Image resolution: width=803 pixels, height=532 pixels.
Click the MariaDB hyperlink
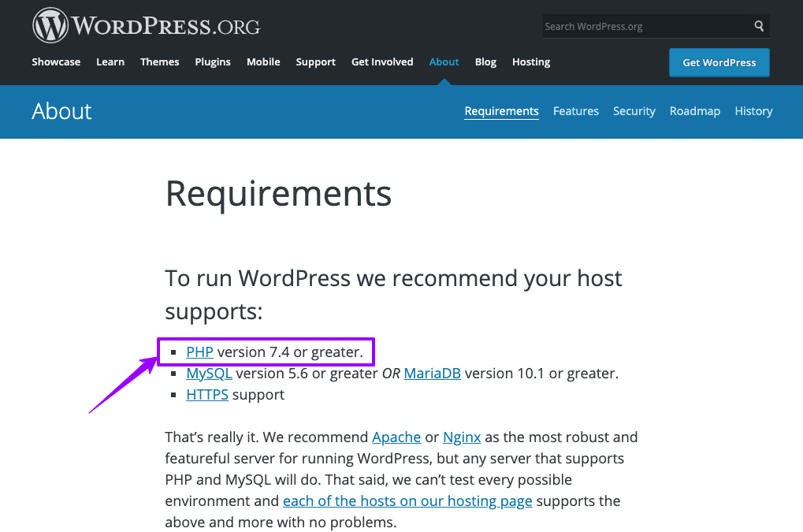[432, 374]
